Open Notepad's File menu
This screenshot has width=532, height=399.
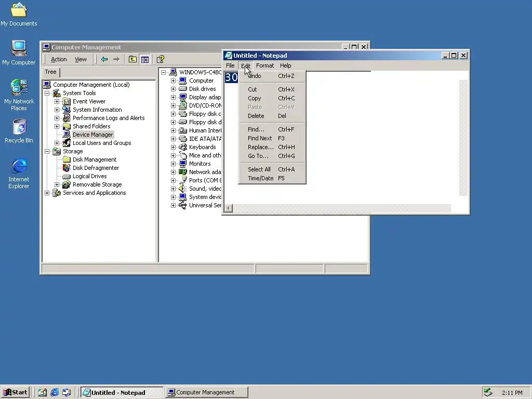(x=230, y=65)
